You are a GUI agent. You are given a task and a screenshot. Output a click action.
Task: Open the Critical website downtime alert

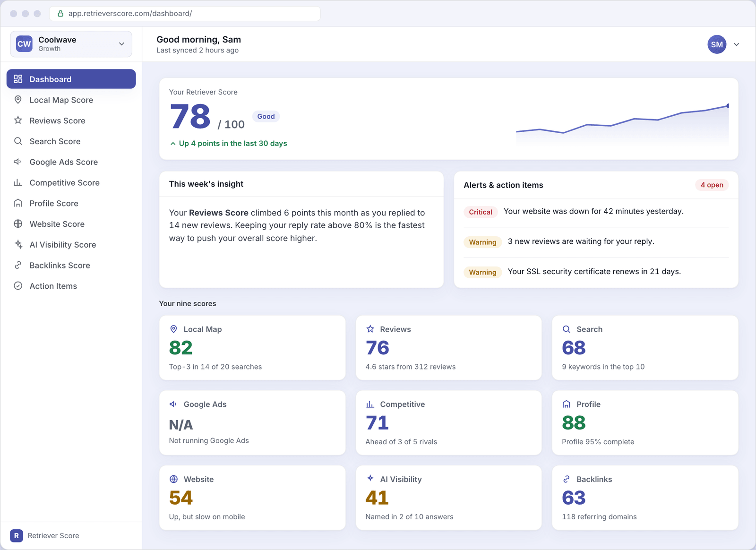pos(596,212)
